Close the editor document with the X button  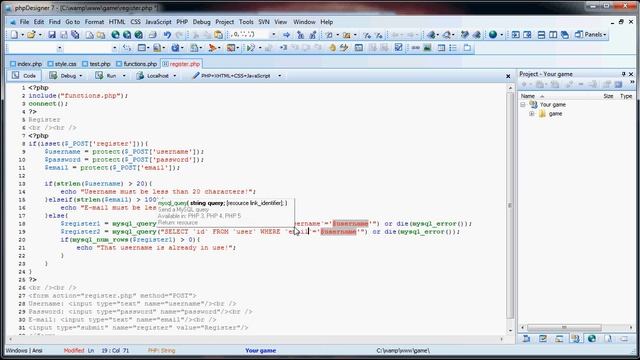pos(508,76)
